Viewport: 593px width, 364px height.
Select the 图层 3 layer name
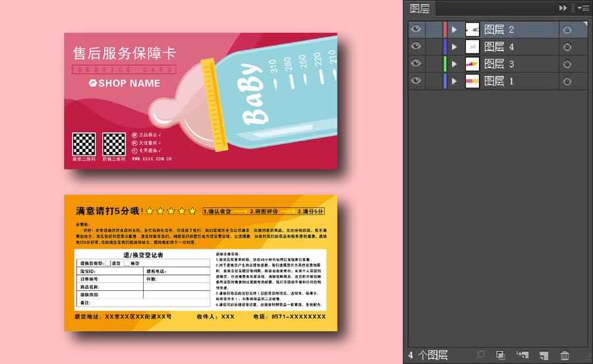499,64
